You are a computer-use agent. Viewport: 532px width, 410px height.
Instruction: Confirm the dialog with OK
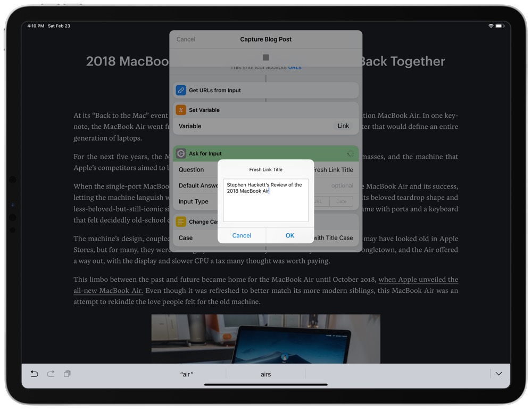pos(290,235)
